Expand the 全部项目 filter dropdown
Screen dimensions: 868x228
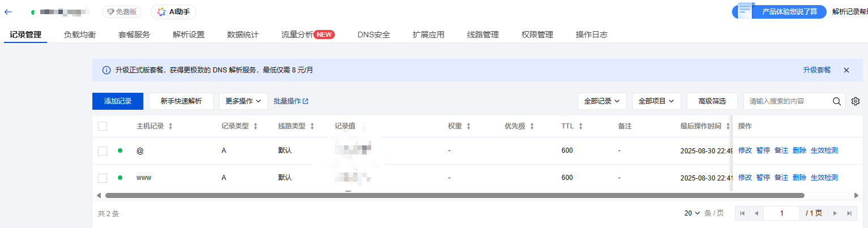pyautogui.click(x=656, y=101)
